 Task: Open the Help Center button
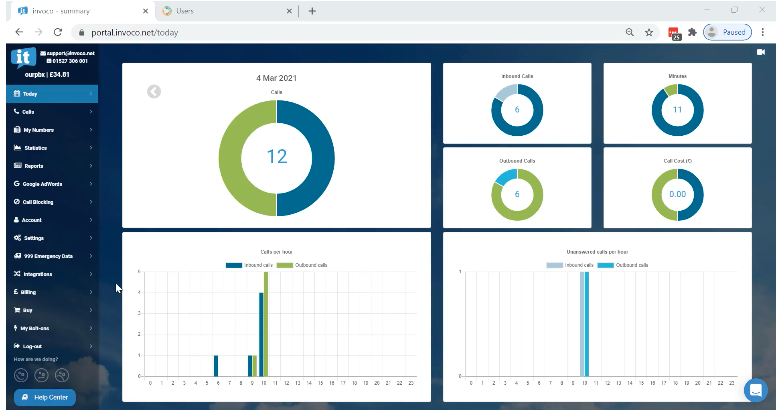coord(45,397)
